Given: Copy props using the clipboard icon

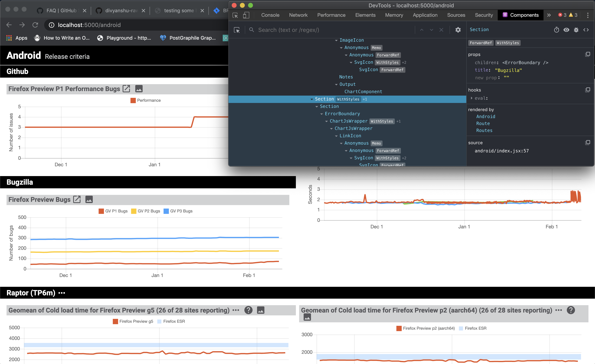Looking at the screenshot, I should (x=587, y=54).
